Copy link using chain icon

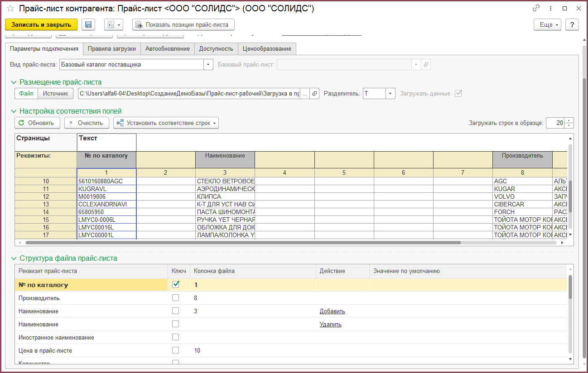[x=536, y=8]
